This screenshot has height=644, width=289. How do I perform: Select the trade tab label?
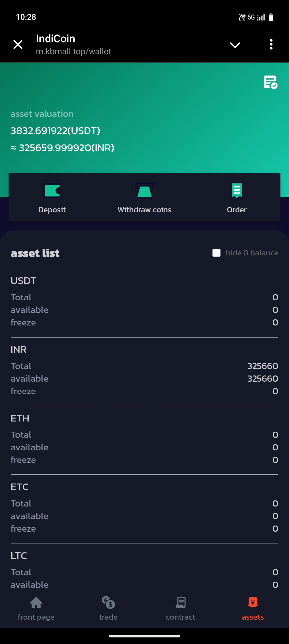[108, 617]
